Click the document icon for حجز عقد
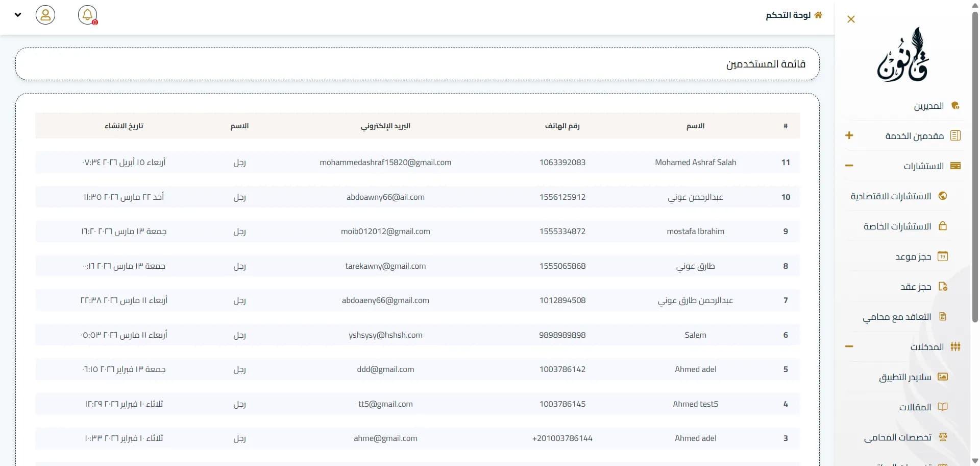Viewport: 980px width, 466px height. (943, 286)
